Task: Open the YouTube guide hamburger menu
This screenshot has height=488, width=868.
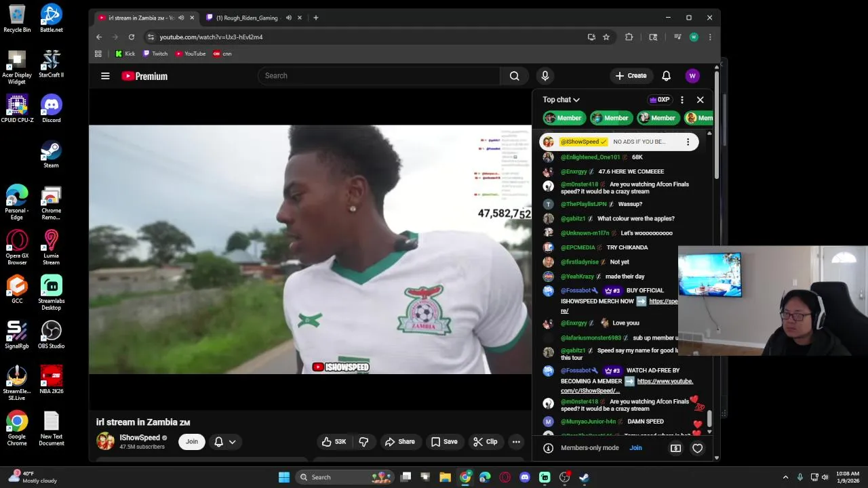Action: pos(105,76)
